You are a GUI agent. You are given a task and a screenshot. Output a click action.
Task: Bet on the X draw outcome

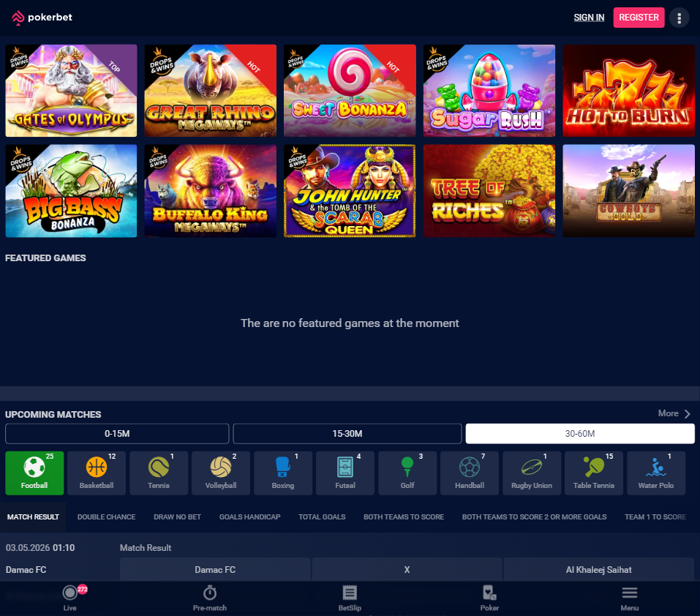coord(407,570)
